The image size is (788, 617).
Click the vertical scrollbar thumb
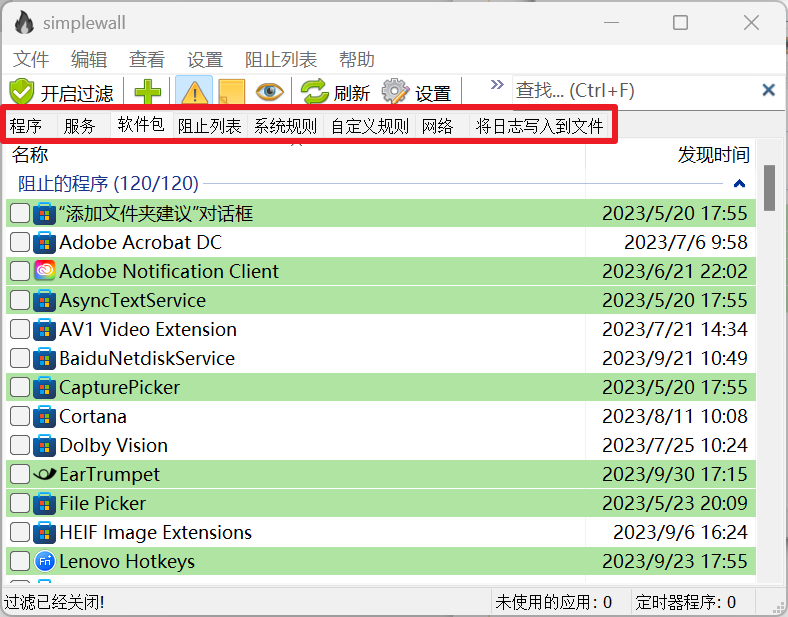769,187
